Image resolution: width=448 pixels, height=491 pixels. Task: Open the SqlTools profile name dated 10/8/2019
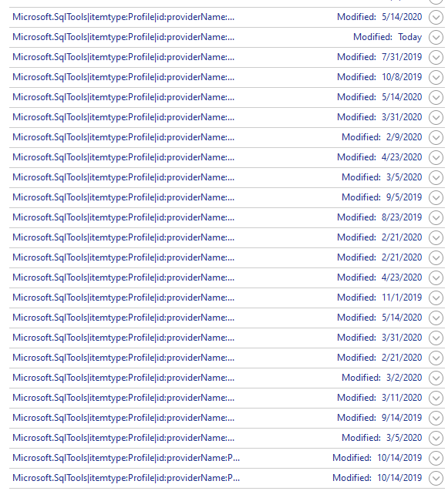pyautogui.click(x=123, y=77)
